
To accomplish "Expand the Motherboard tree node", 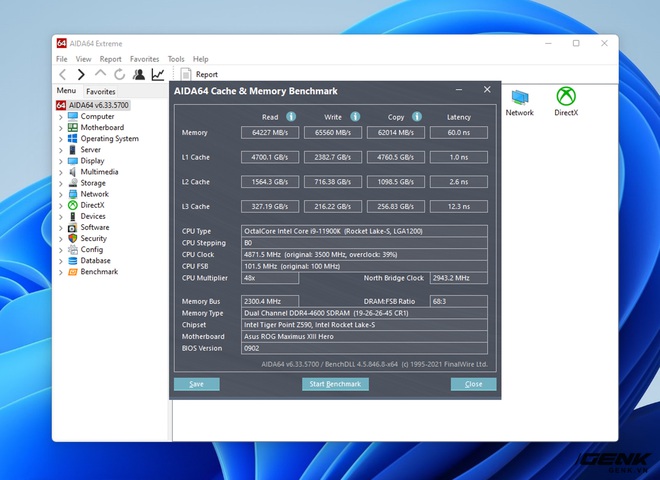I will (x=61, y=128).
